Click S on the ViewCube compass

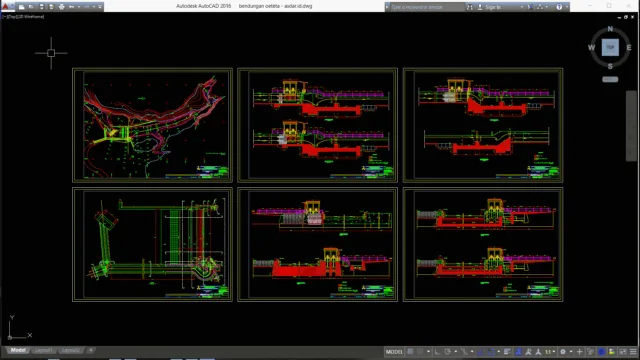(610, 66)
